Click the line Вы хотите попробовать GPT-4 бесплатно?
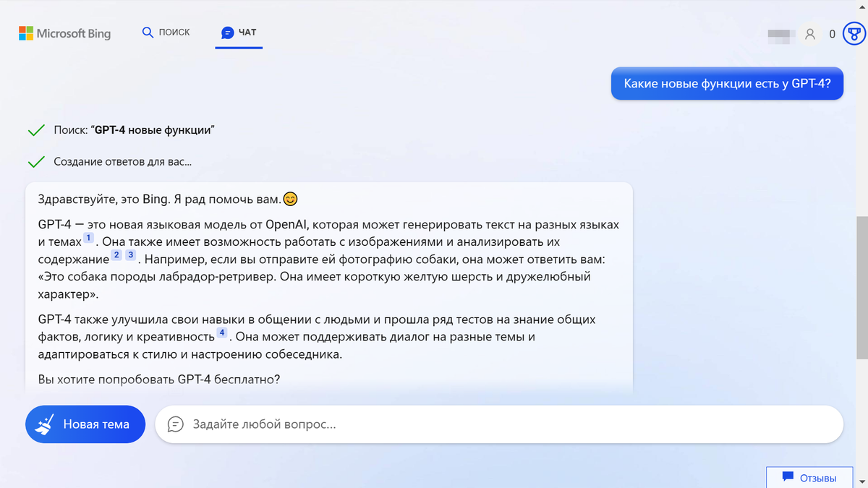The image size is (868, 488). (x=159, y=379)
